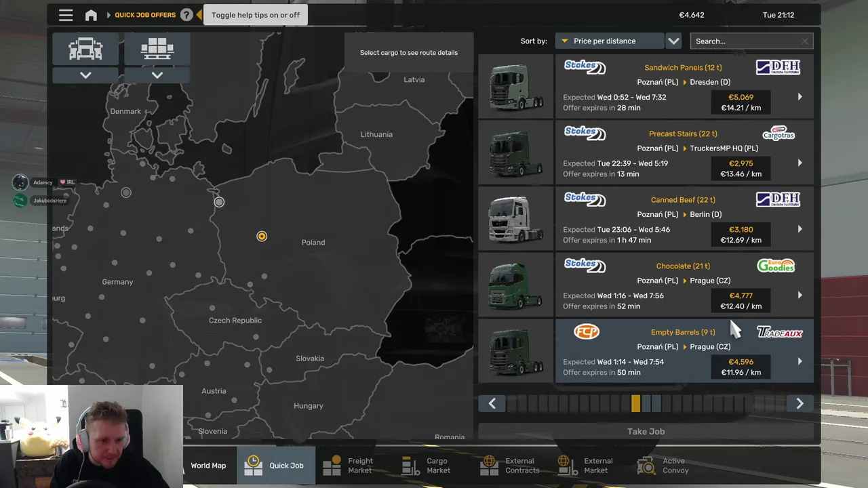
Task: Click the Take Job button
Action: (646, 431)
